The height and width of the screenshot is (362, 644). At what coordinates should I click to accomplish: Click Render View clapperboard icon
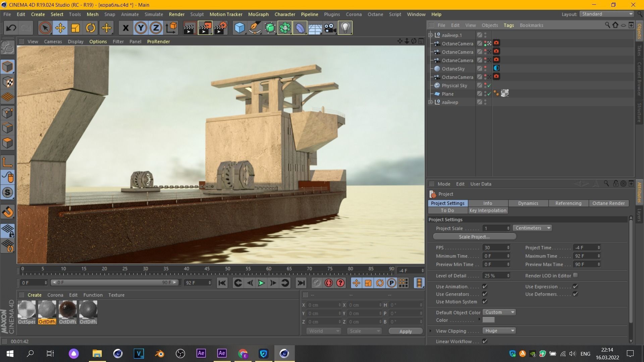tap(190, 28)
